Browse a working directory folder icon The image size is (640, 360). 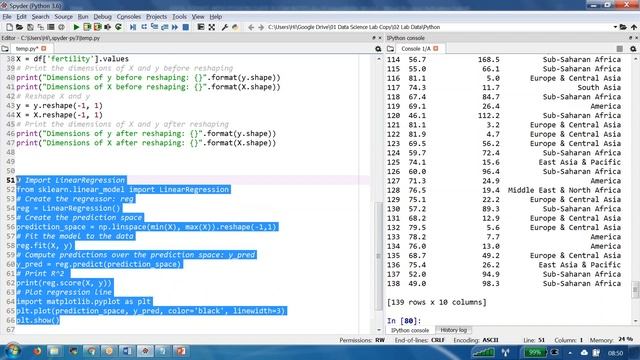623,27
